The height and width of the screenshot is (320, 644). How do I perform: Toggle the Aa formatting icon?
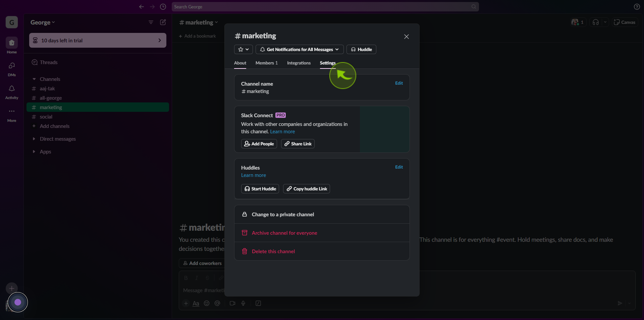coord(196,303)
